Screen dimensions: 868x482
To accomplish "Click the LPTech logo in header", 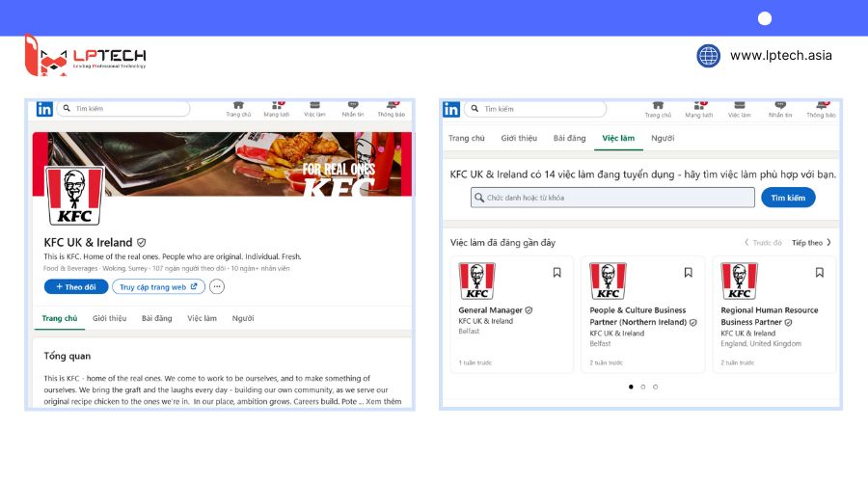I will 85,56.
